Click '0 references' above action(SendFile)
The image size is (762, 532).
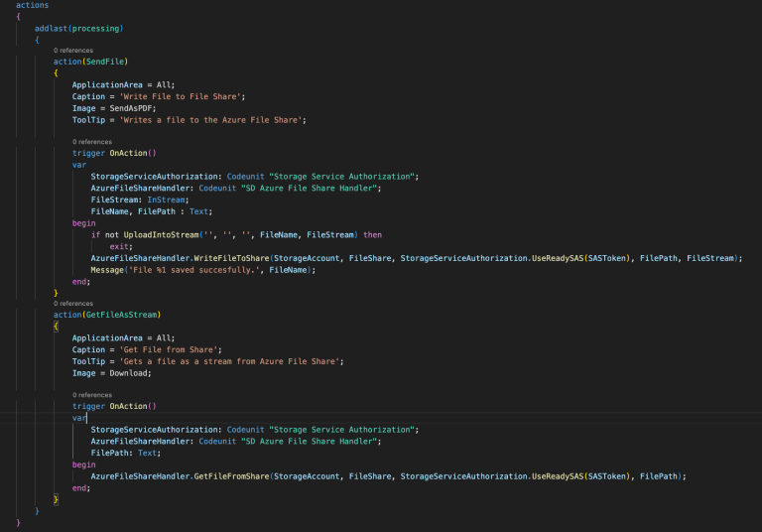pos(72,50)
